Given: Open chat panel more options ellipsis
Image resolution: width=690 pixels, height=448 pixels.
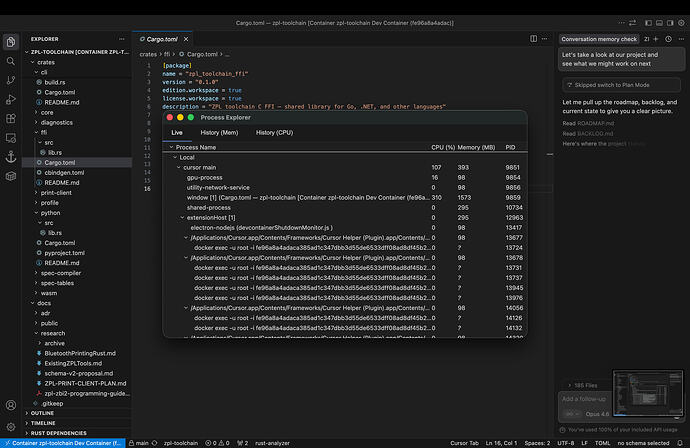Looking at the screenshot, I should click(681, 39).
